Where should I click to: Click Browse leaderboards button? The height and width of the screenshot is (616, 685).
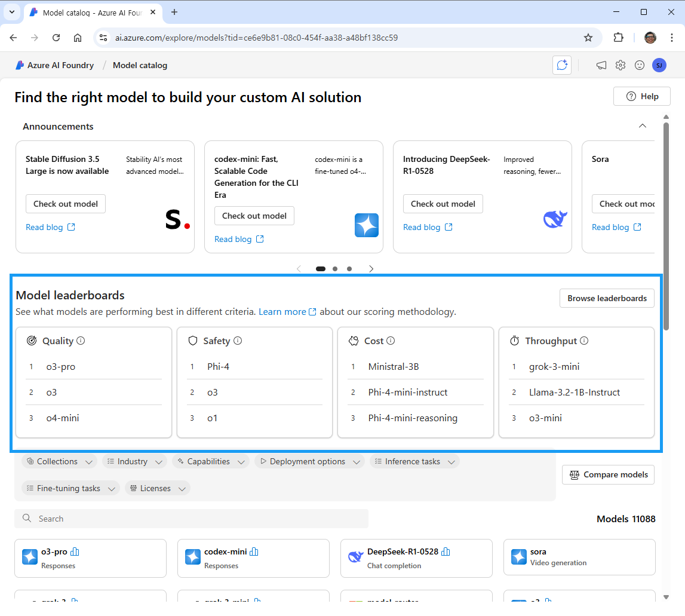pyautogui.click(x=607, y=298)
